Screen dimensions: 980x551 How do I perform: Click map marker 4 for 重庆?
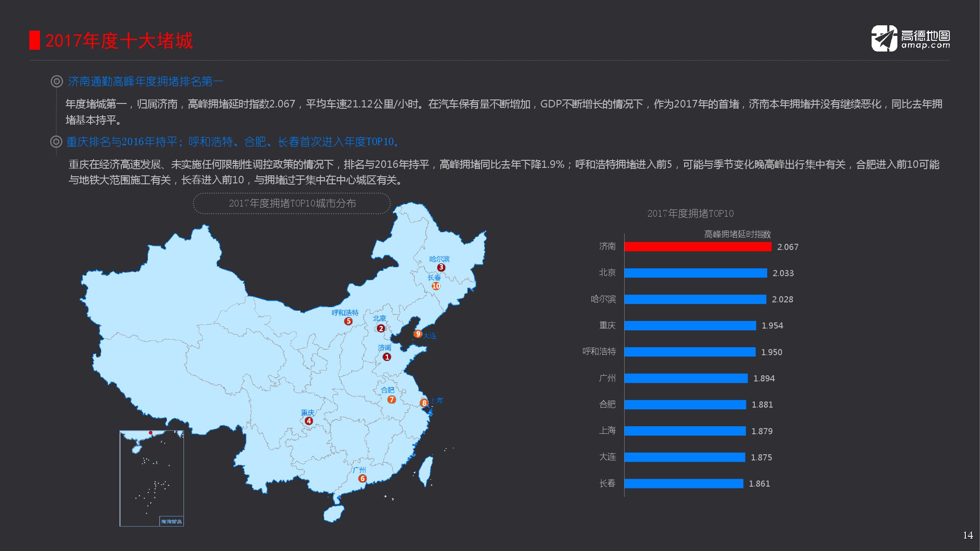[309, 421]
